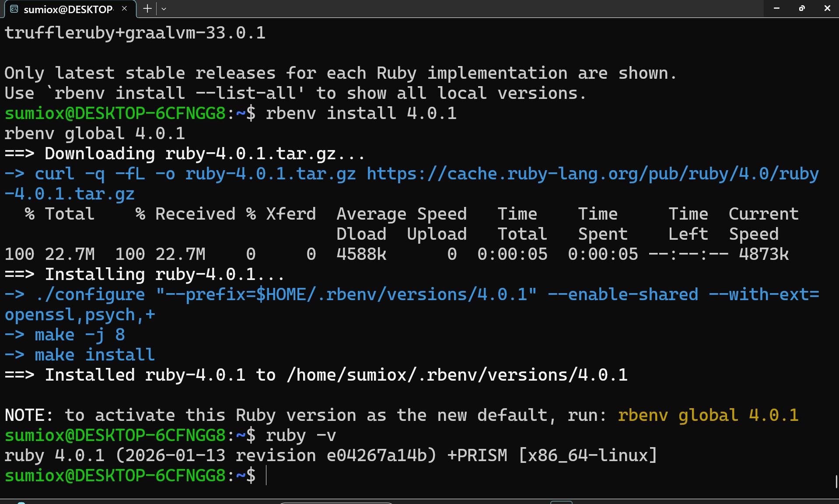Image resolution: width=839 pixels, height=504 pixels.
Task: Switch to the sumiox@DESKTOP tab
Action: pos(68,9)
